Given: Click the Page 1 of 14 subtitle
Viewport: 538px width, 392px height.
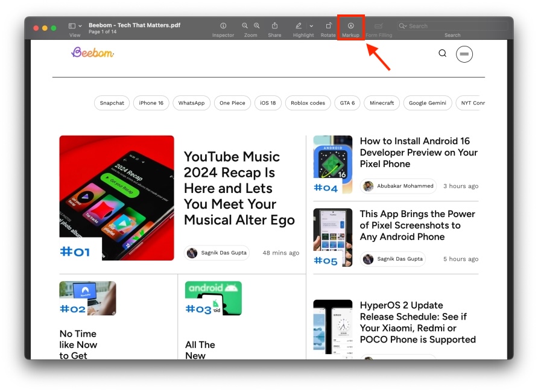Looking at the screenshot, I should 103,31.
